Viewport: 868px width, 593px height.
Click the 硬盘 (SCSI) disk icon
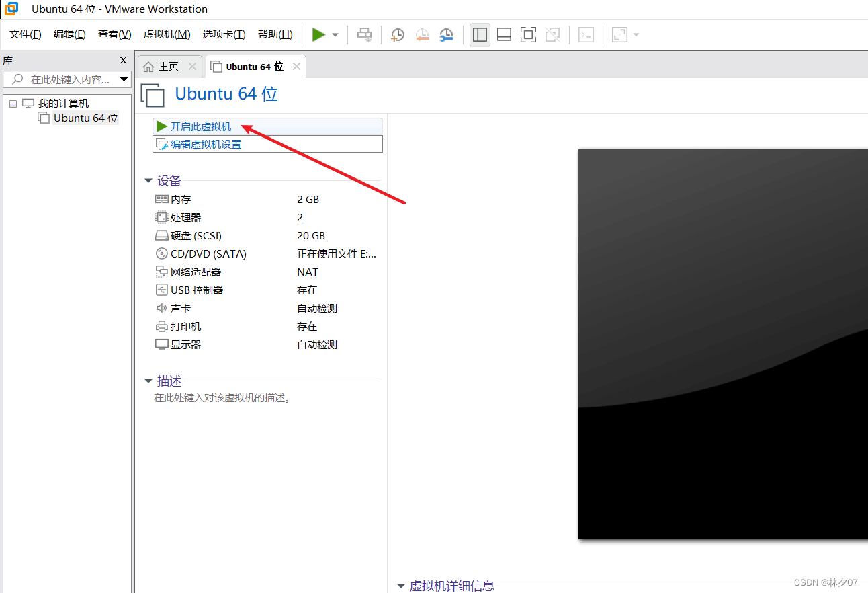point(161,236)
